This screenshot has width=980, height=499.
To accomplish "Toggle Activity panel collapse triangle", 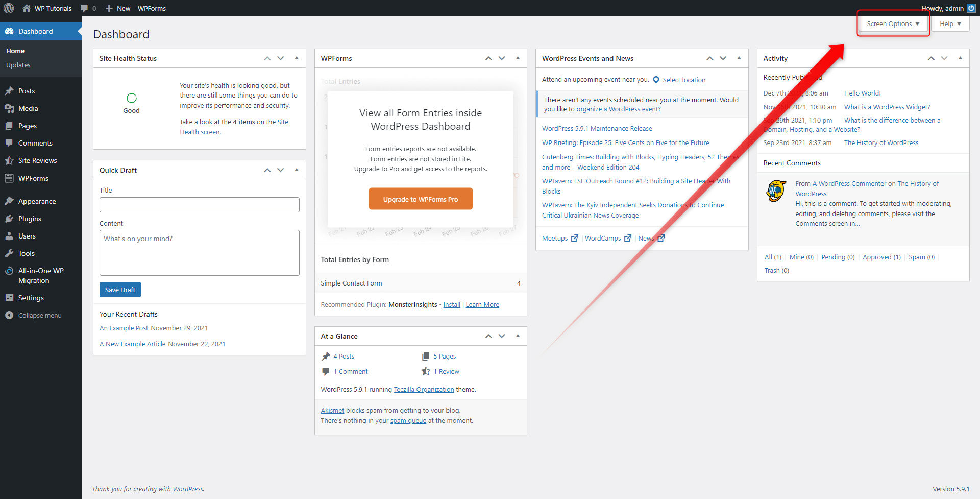I will (960, 58).
